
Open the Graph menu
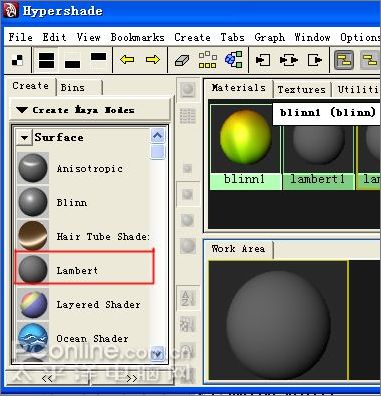point(270,37)
